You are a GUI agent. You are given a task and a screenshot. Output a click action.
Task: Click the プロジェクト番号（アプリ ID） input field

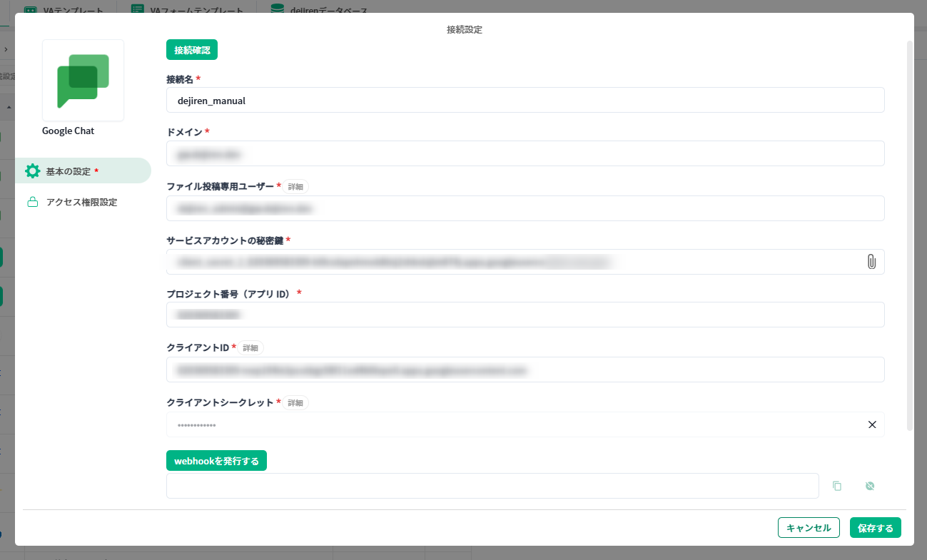[x=525, y=315]
